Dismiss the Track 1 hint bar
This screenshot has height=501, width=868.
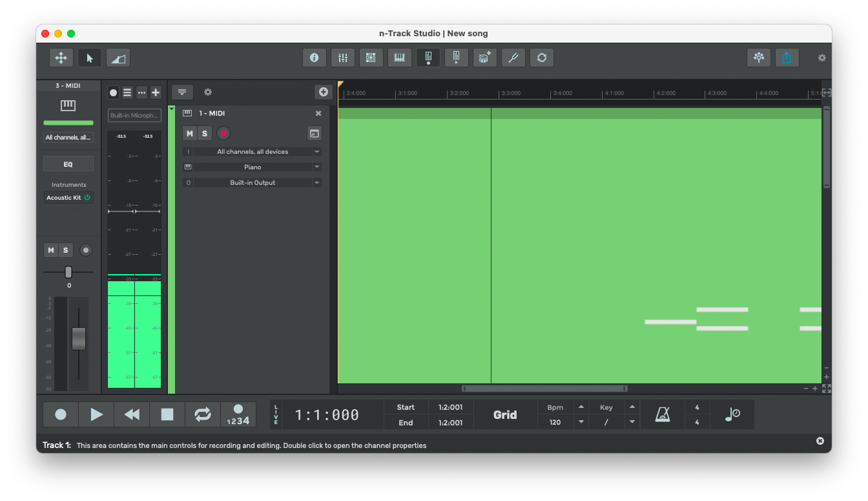click(x=820, y=441)
